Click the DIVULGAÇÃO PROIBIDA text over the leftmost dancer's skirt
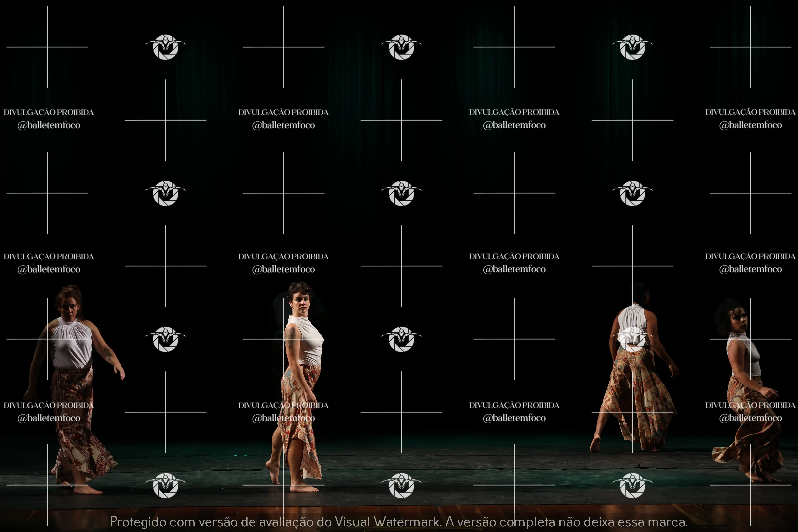Image resolution: width=798 pixels, height=532 pixels. [x=49, y=405]
